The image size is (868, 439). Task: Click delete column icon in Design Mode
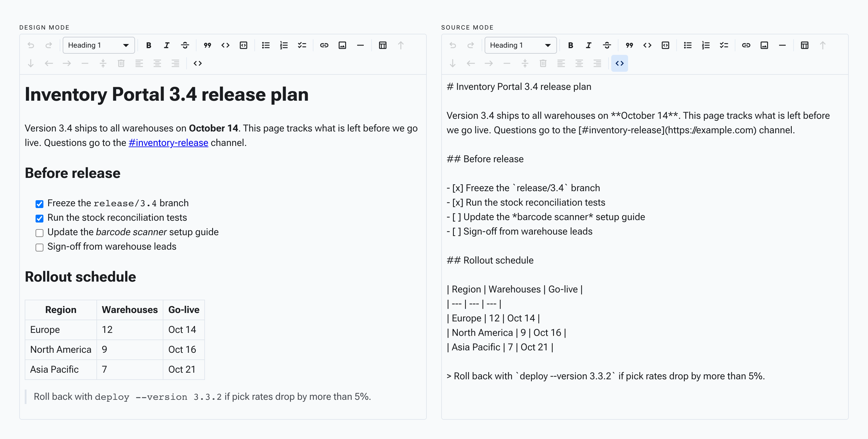(103, 63)
